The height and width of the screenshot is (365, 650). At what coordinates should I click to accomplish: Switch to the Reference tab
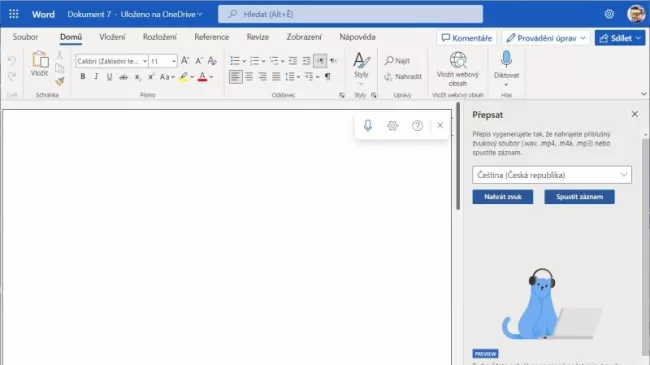pyautogui.click(x=211, y=37)
